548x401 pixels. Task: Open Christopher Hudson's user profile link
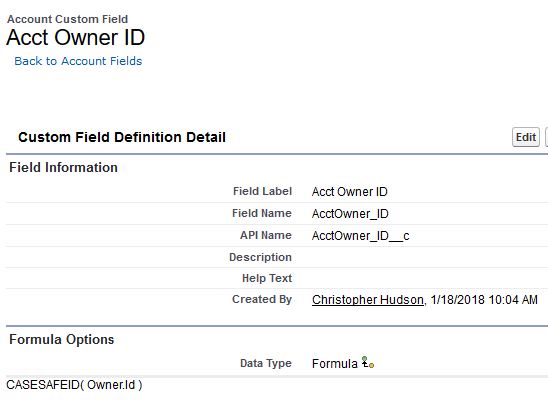(x=368, y=300)
